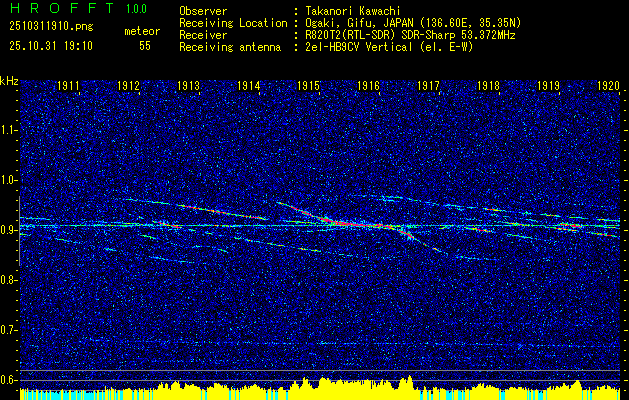Click the 1919 time marker
The width and height of the screenshot is (629, 400).
tap(548, 85)
